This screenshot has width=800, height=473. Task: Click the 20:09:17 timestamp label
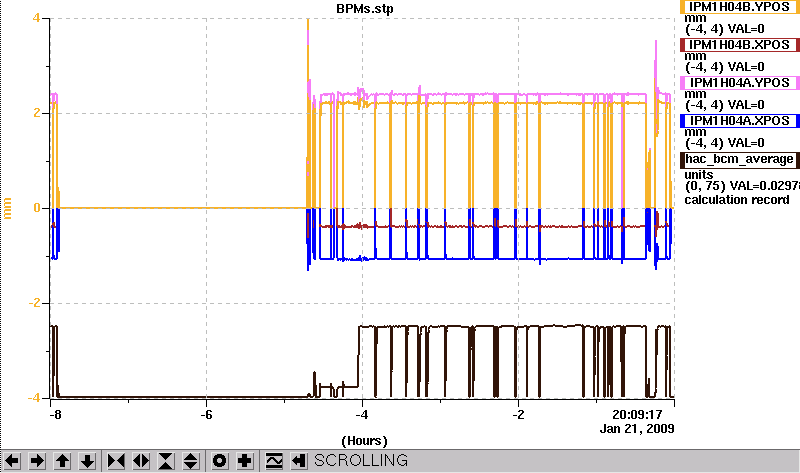(637, 414)
